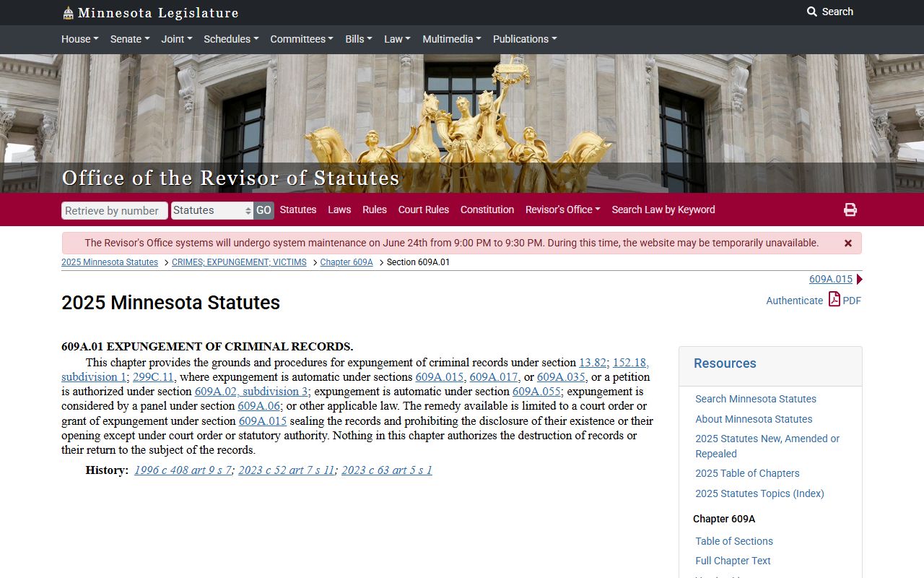Open the Joint dropdown menu
Screen dimensions: 924x578
point(176,39)
